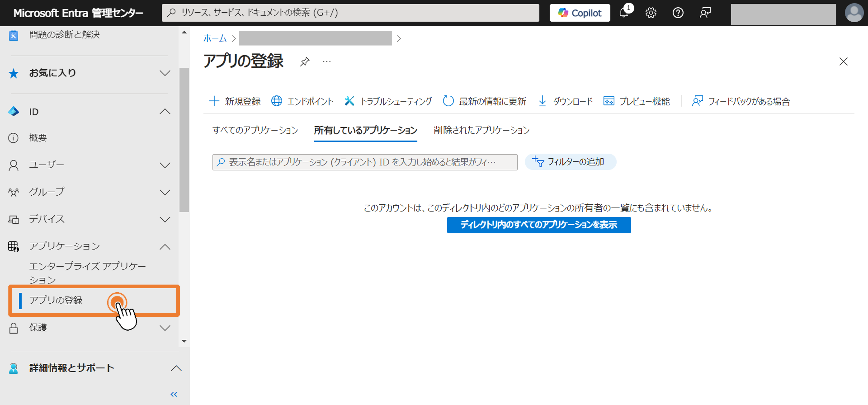Open エンドポイント from the toolbar
Viewport: 868px width, 405px height.
tap(302, 101)
